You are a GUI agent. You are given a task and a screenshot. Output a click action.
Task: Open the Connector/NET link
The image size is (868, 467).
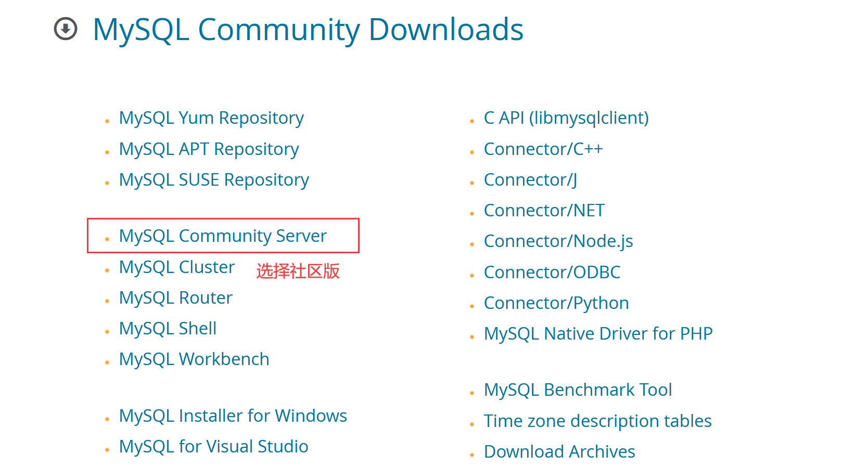pyautogui.click(x=544, y=211)
